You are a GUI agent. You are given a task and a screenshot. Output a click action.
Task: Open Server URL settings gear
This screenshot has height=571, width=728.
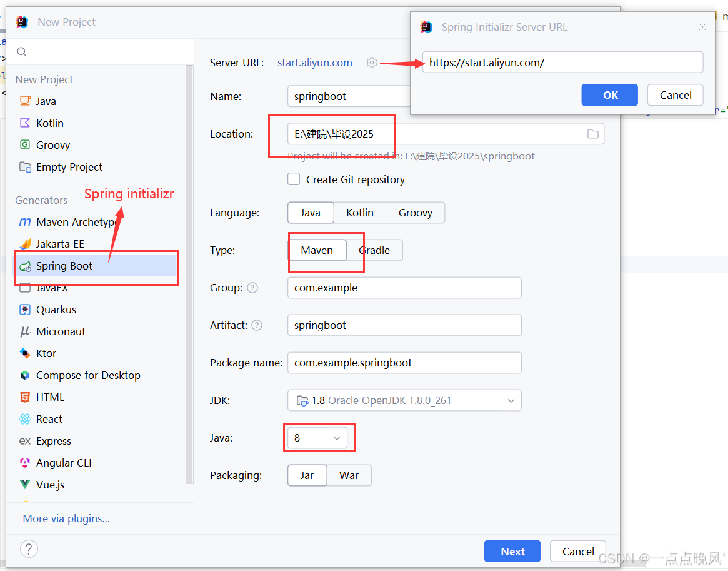(x=371, y=63)
